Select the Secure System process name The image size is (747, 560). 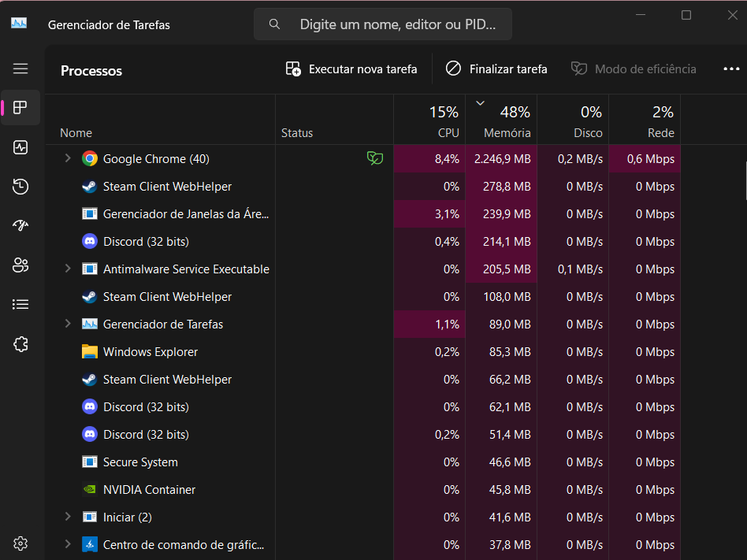140,462
